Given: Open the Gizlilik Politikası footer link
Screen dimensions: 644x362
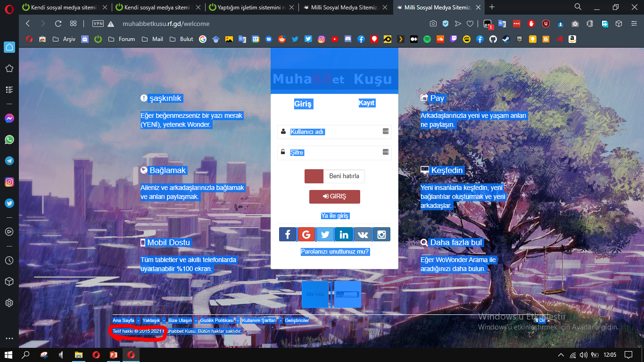Looking at the screenshot, I should 217,321.
